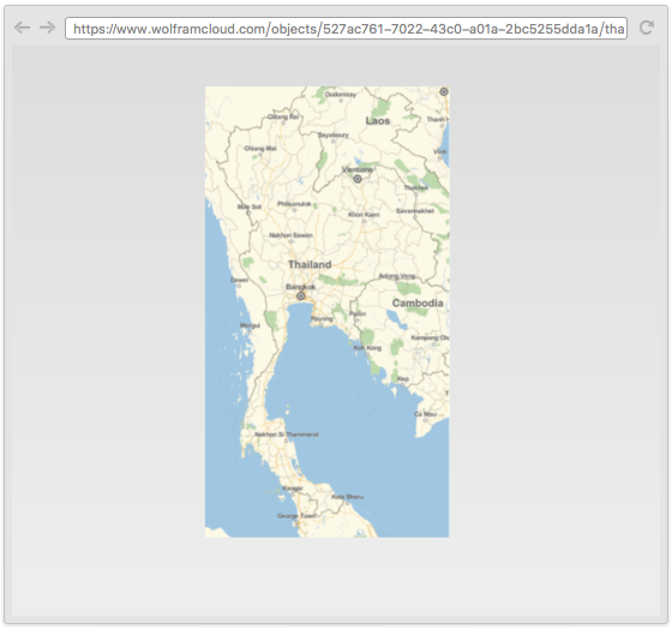Click the Cambodia country label

(x=418, y=303)
